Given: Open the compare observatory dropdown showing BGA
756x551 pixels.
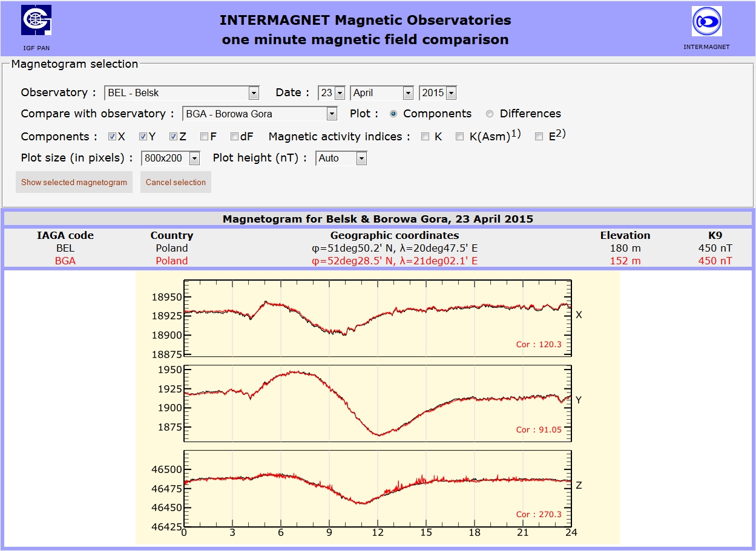Looking at the screenshot, I should (x=260, y=114).
